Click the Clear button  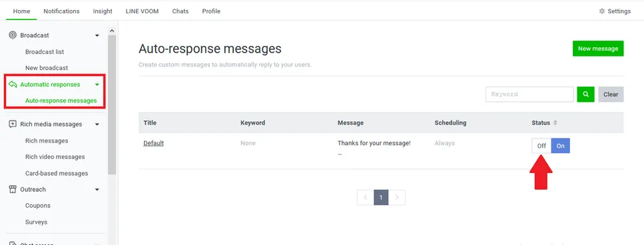coord(611,95)
